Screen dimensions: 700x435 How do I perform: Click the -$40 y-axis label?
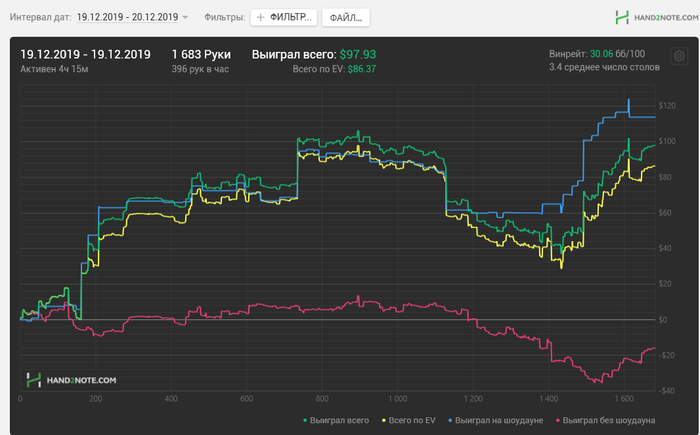point(667,391)
